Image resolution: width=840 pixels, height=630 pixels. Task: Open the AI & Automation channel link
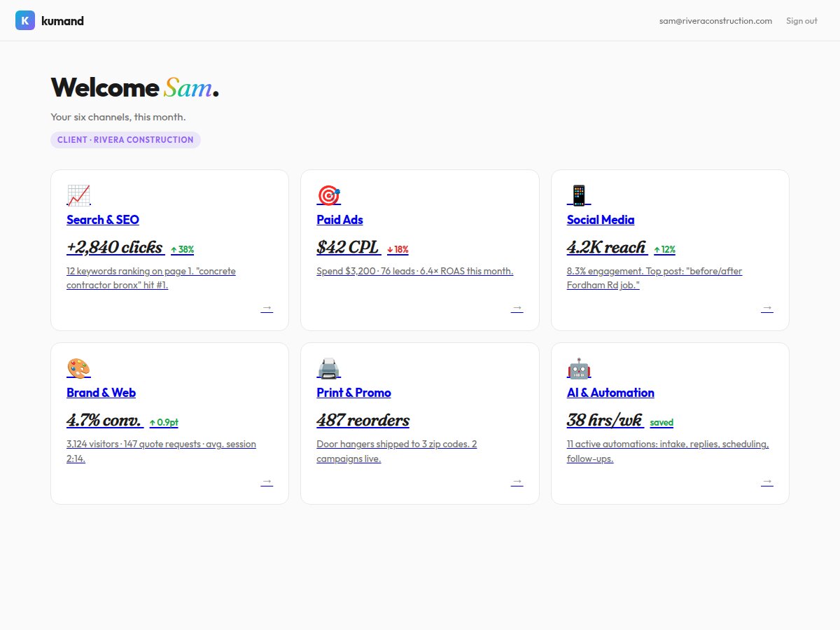pos(610,393)
